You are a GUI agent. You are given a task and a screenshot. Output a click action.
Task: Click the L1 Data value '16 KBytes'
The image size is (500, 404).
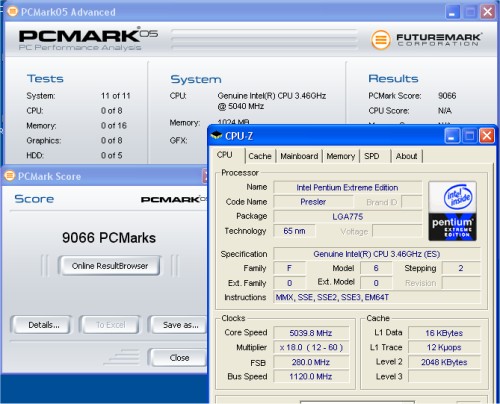click(444, 333)
